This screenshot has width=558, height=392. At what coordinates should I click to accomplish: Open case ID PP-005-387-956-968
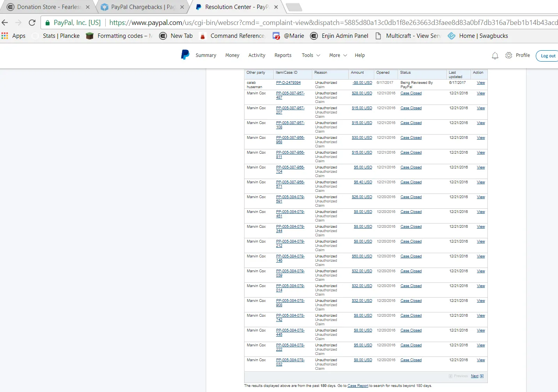click(x=290, y=140)
